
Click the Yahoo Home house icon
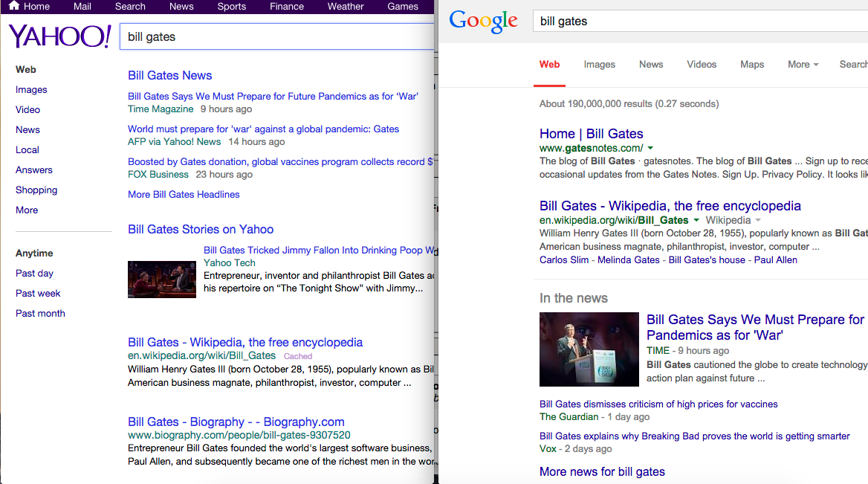(x=14, y=5)
